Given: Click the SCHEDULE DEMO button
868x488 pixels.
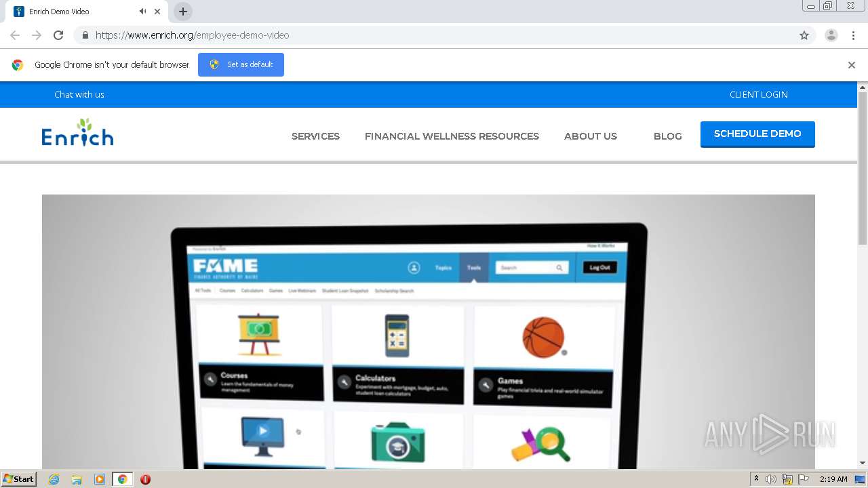Looking at the screenshot, I should (x=757, y=134).
